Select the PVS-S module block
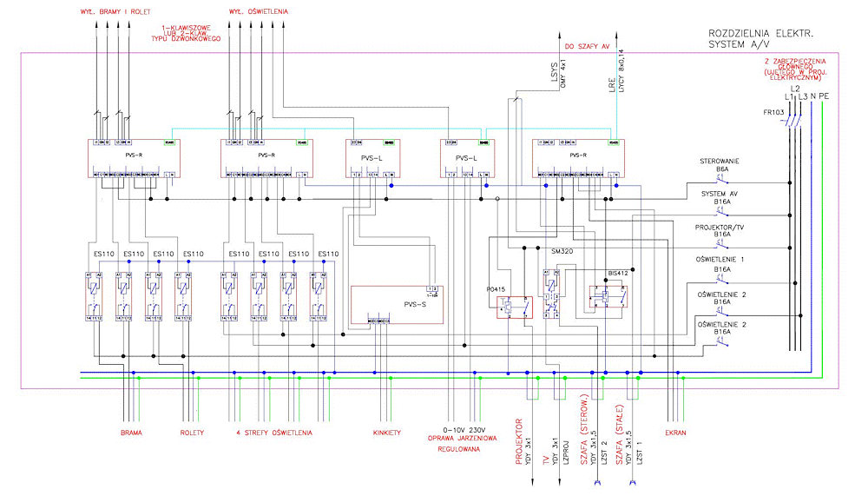The height and width of the screenshot is (496, 868). point(396,304)
